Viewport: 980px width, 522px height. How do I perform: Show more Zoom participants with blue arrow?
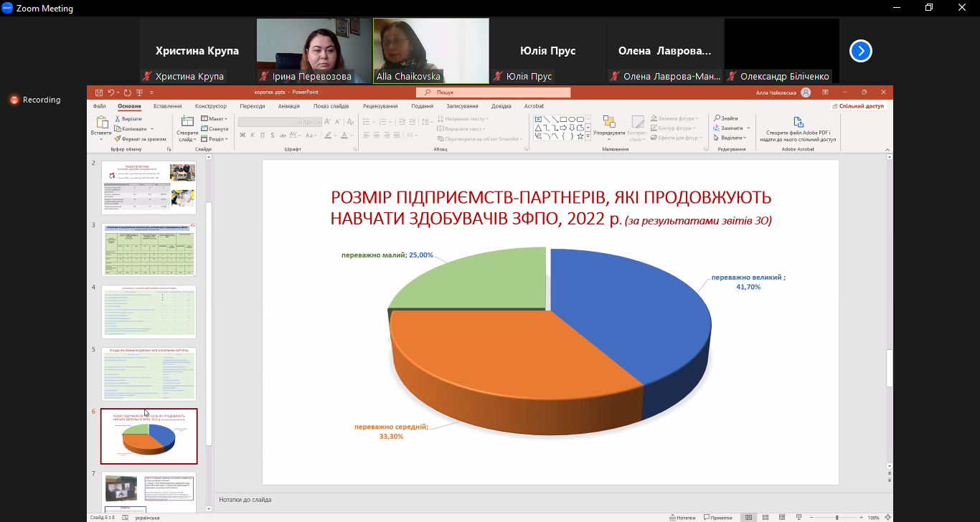point(860,51)
